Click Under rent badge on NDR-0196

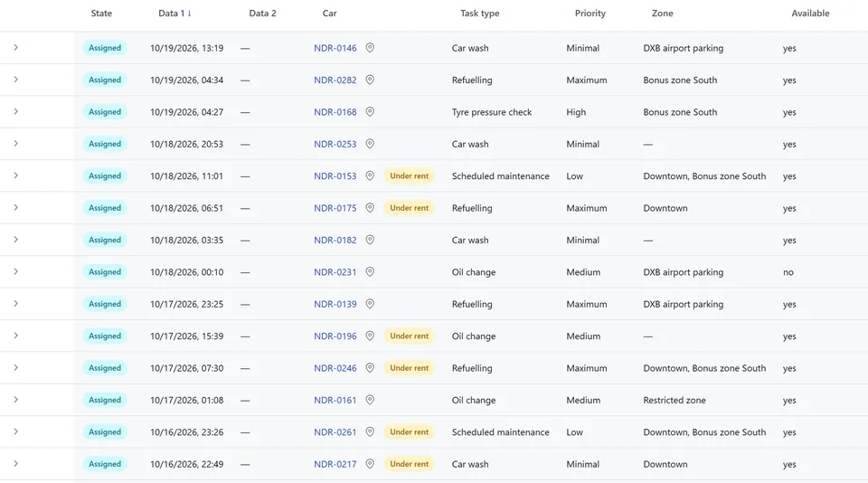tap(409, 336)
